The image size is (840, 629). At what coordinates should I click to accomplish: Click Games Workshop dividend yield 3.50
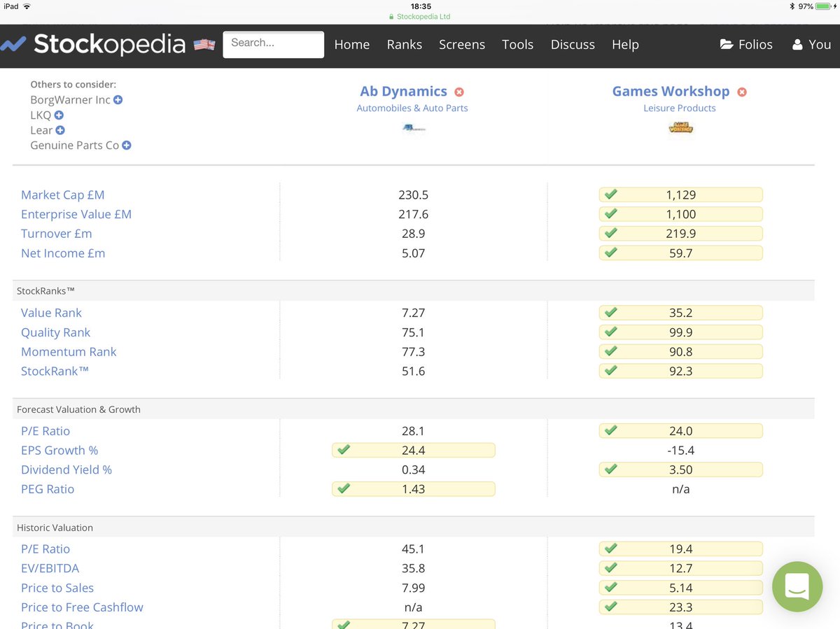pyautogui.click(x=681, y=469)
